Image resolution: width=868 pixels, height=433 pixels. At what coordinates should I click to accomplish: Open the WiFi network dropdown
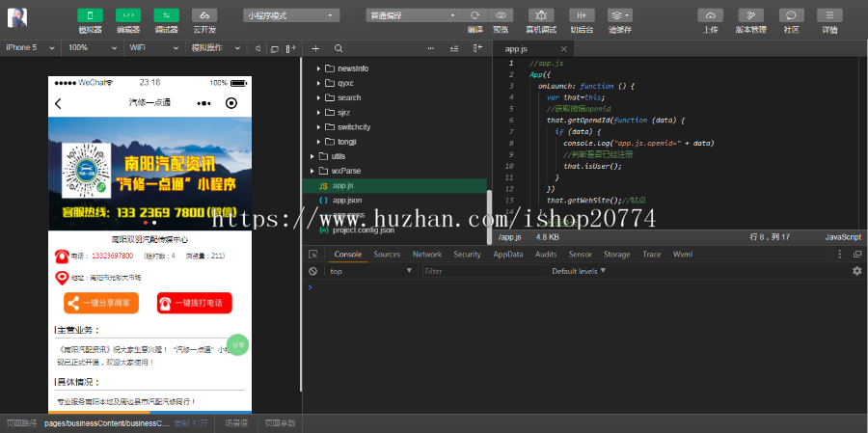pos(152,47)
